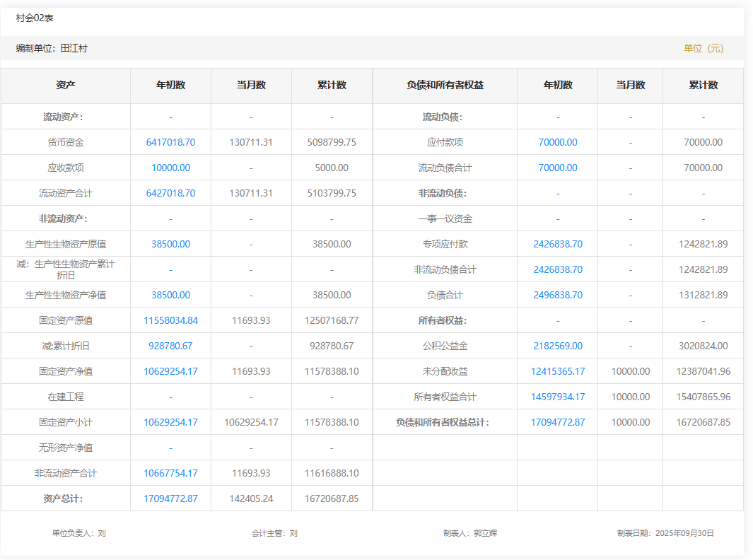Click the 资产 column header

pyautogui.click(x=66, y=85)
